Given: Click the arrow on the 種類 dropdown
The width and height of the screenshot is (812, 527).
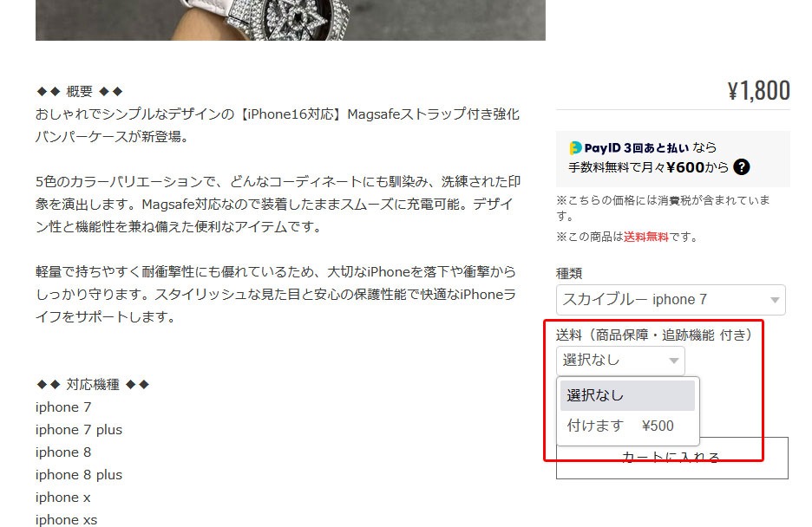Looking at the screenshot, I should point(775,300).
